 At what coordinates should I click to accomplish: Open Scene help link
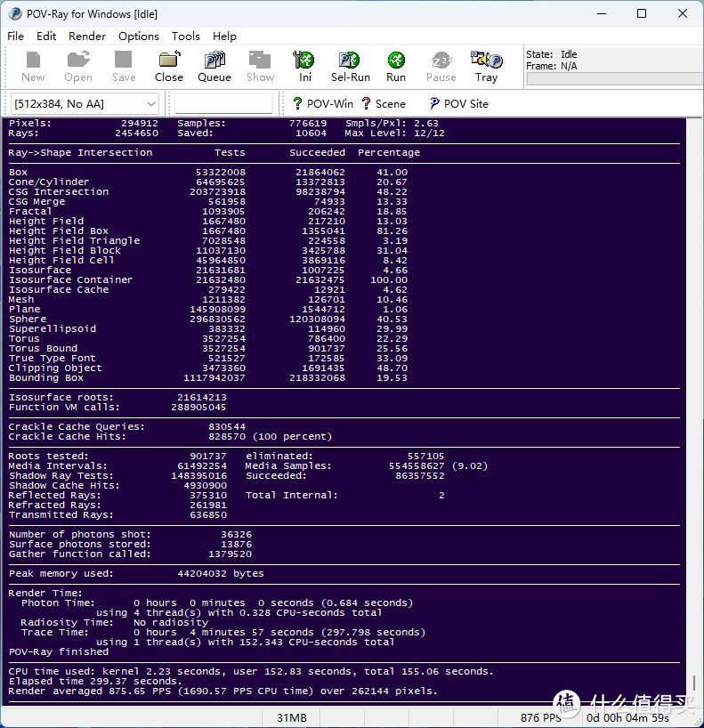pyautogui.click(x=384, y=103)
